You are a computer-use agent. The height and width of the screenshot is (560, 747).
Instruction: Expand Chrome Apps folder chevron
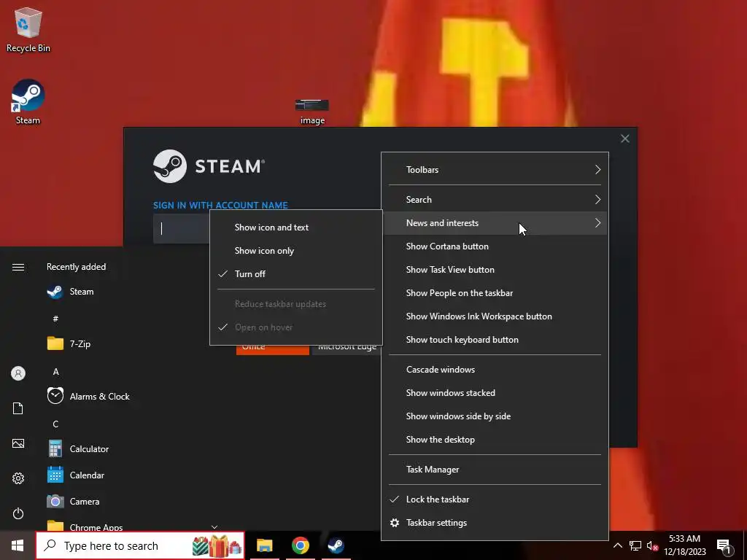pos(214,526)
